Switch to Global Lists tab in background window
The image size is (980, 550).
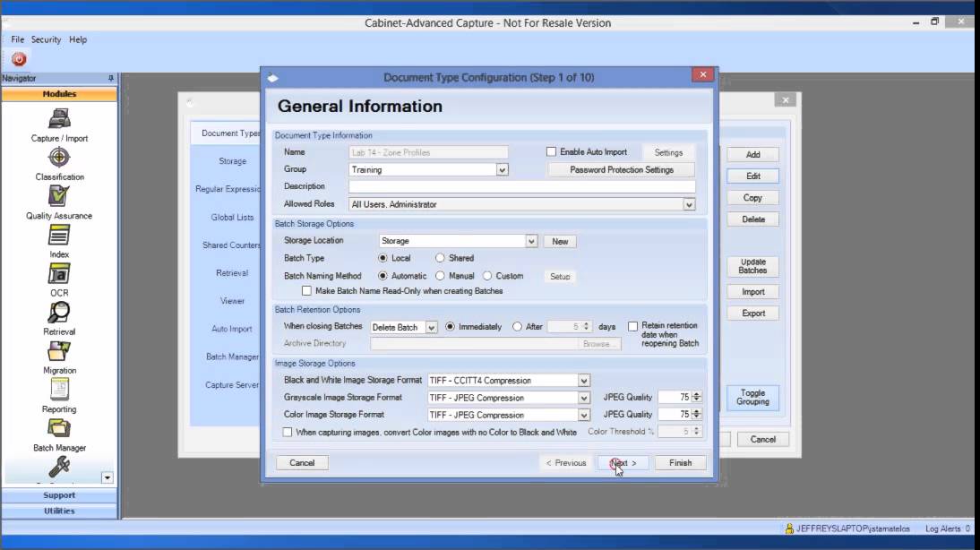tap(233, 218)
